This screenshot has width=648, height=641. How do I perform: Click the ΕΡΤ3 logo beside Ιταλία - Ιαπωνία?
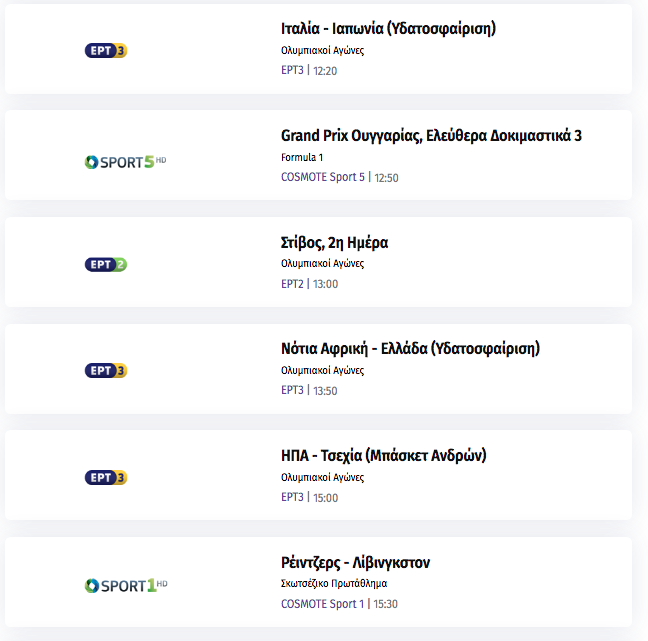click(106, 50)
